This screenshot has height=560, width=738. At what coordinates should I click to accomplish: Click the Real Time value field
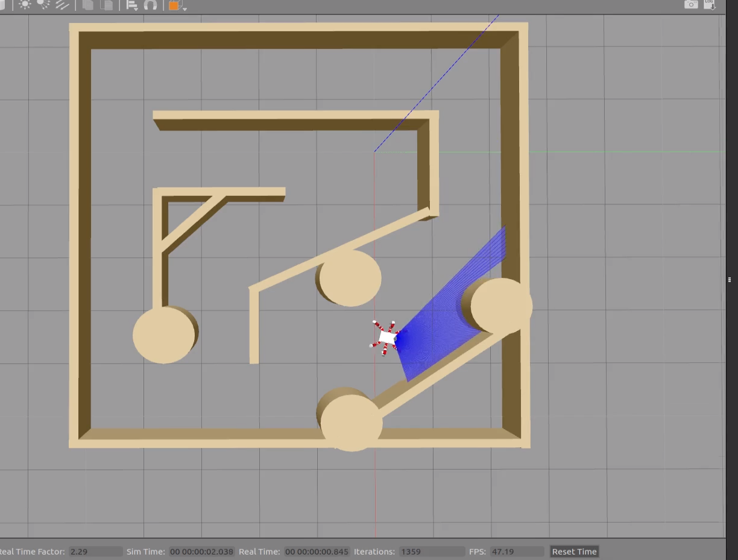pyautogui.click(x=317, y=552)
